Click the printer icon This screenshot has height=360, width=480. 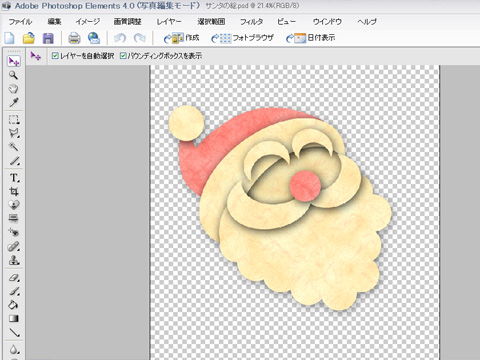[74, 38]
